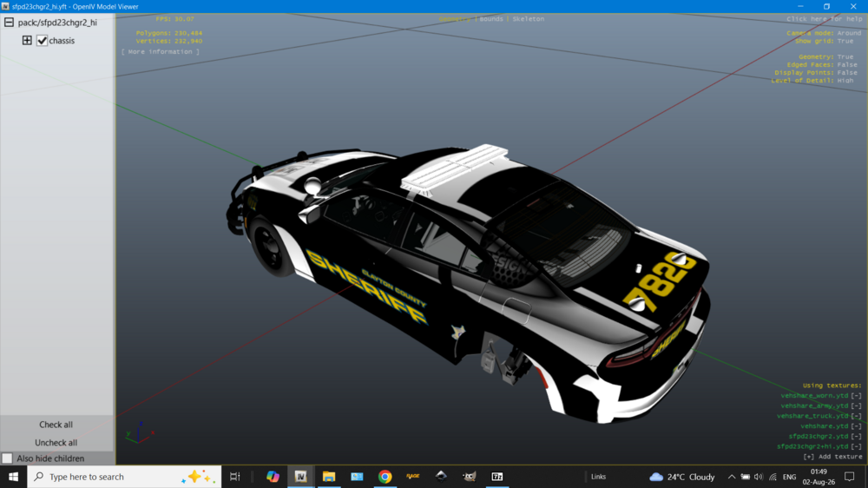868x488 pixels.
Task: Uncheck the chassis visibility checkbox
Action: click(x=42, y=41)
